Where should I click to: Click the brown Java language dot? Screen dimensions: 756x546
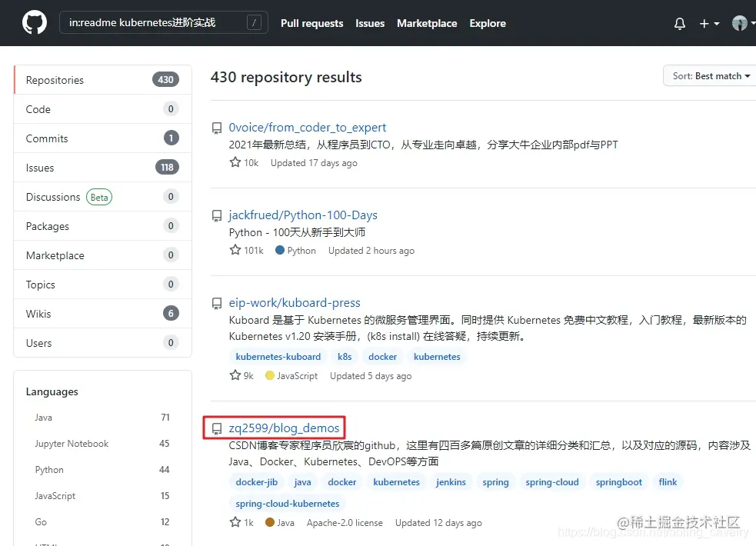pos(269,522)
